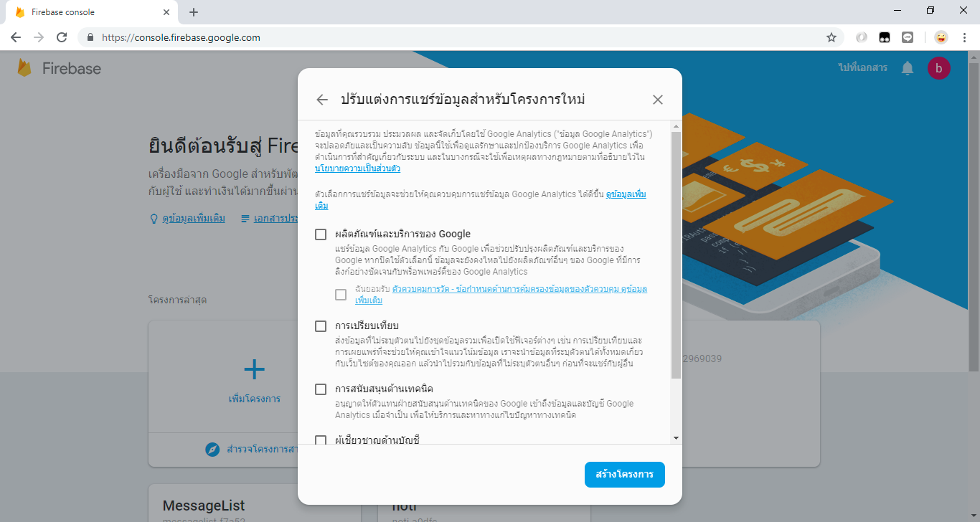
Task: Enable the Google products and services checkbox
Action: tap(320, 234)
